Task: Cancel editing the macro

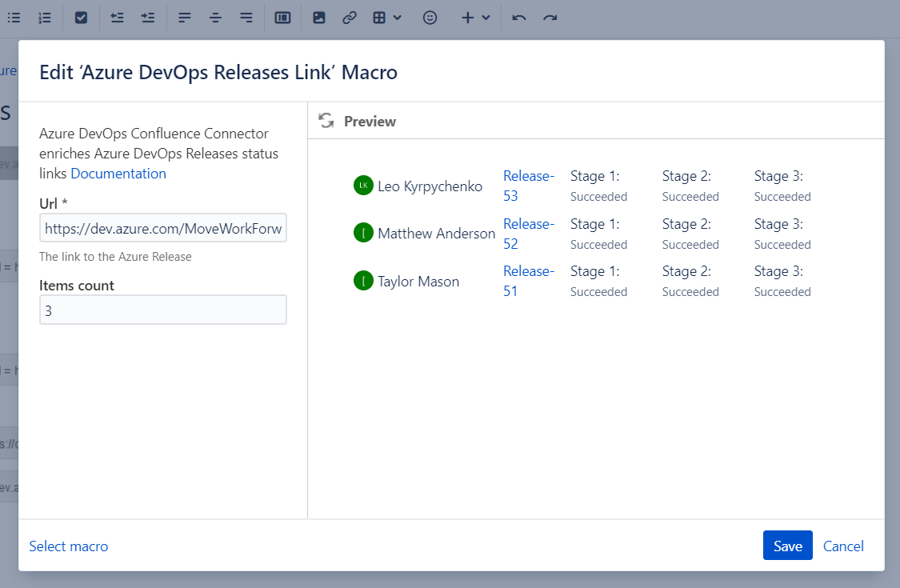Action: pos(842,545)
